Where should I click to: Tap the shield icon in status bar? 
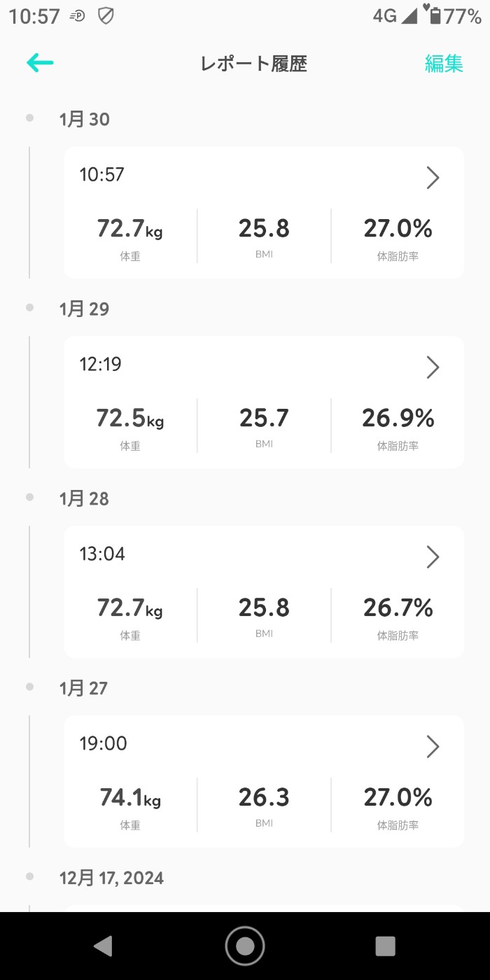[x=106, y=15]
